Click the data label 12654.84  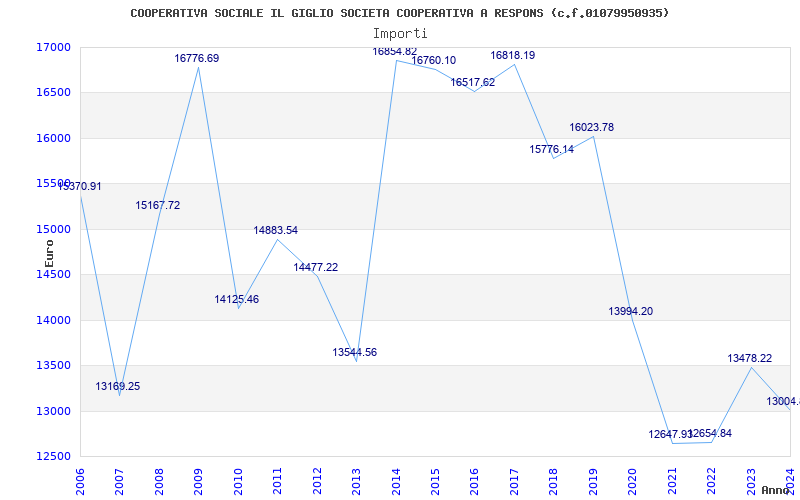pos(710,433)
